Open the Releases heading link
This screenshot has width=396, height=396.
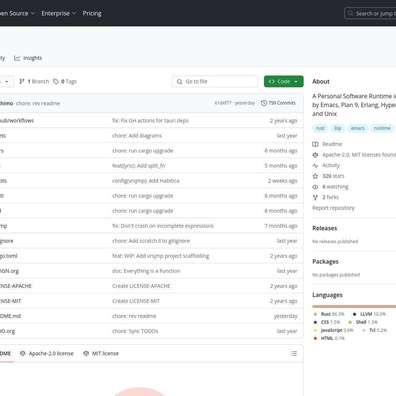[x=325, y=228]
